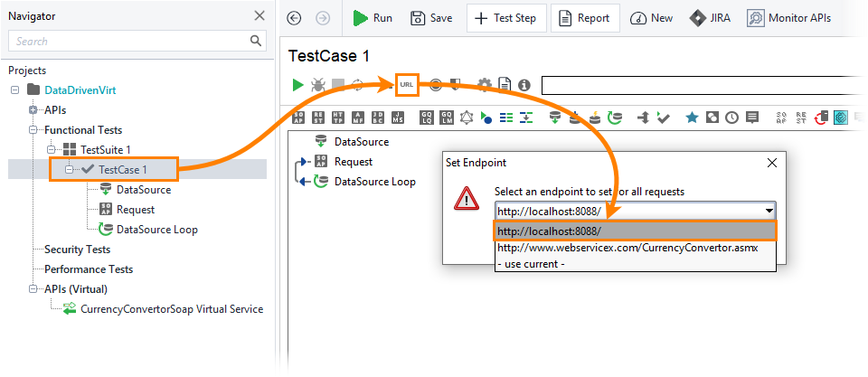Add a Properties step (blue-green list icon)
The image size is (868, 377).
[x=506, y=118]
